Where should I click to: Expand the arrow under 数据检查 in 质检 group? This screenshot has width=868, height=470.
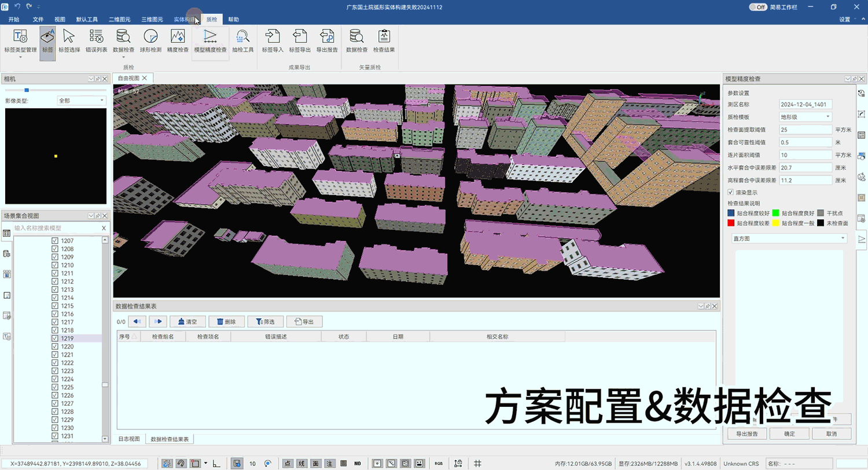[x=123, y=57]
